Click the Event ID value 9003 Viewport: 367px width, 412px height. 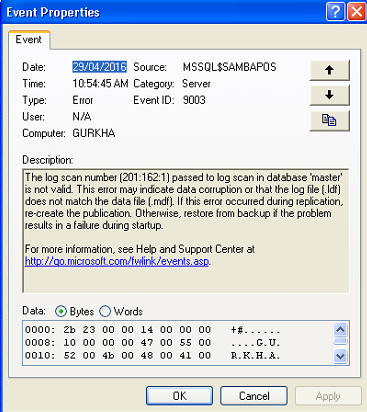tap(194, 100)
